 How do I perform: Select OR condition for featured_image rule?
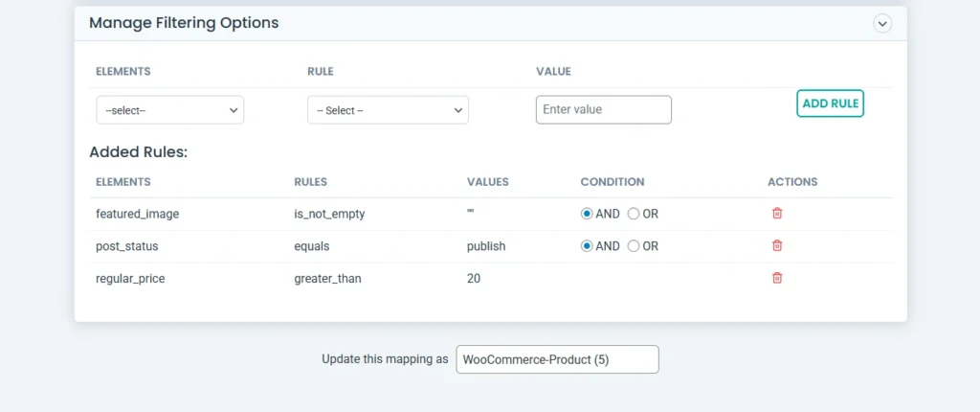click(633, 214)
